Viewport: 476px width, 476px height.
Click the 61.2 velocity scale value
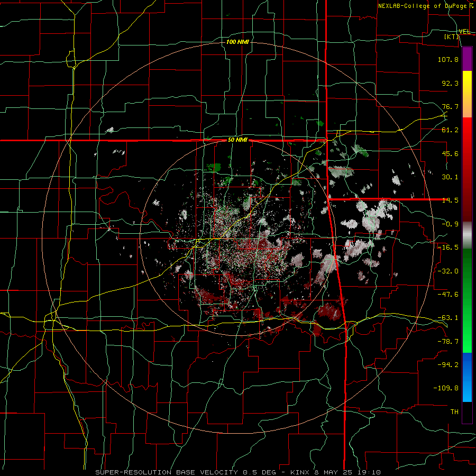click(450, 130)
